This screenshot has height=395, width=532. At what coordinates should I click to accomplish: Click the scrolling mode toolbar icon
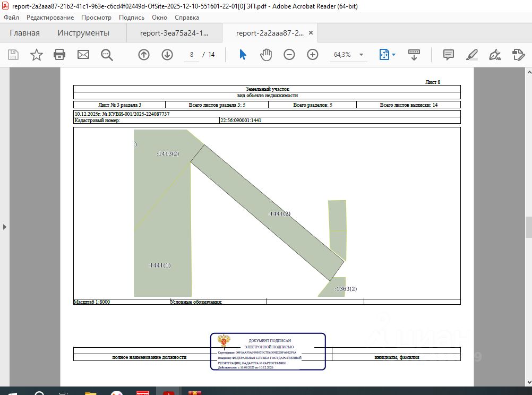click(414, 55)
